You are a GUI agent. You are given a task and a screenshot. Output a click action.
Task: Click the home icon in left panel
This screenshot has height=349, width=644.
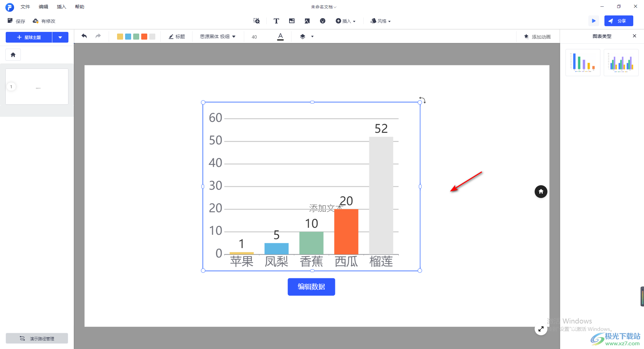click(13, 55)
